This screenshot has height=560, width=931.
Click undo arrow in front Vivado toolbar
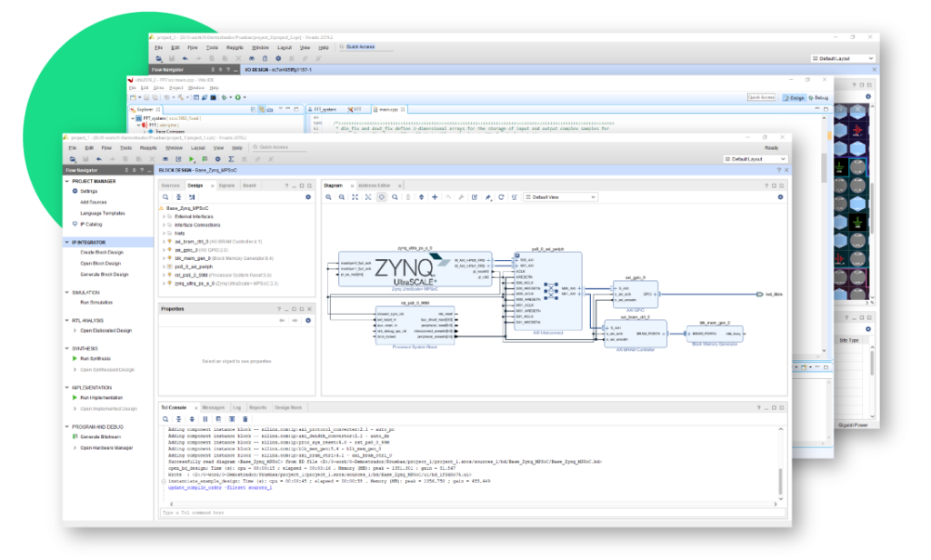tap(98, 159)
